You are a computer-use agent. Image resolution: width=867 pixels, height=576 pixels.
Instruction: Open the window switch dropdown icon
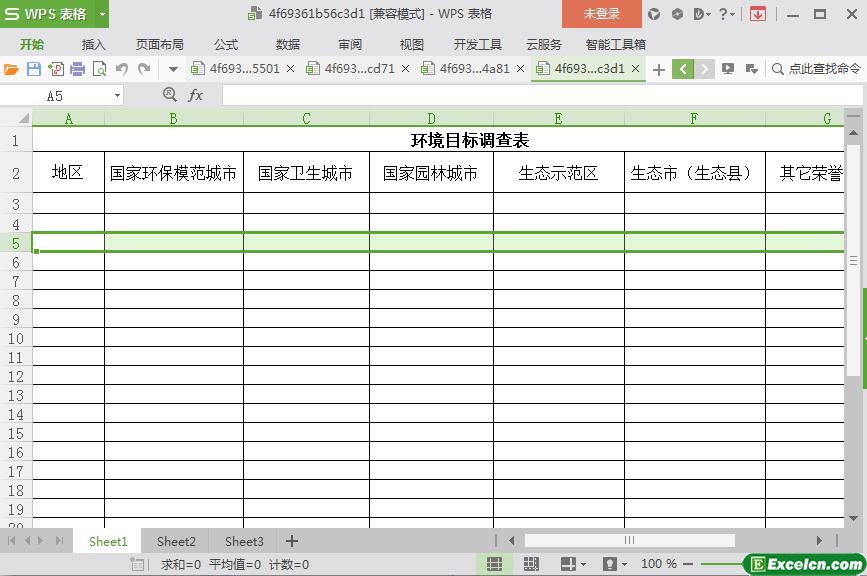tap(751, 69)
